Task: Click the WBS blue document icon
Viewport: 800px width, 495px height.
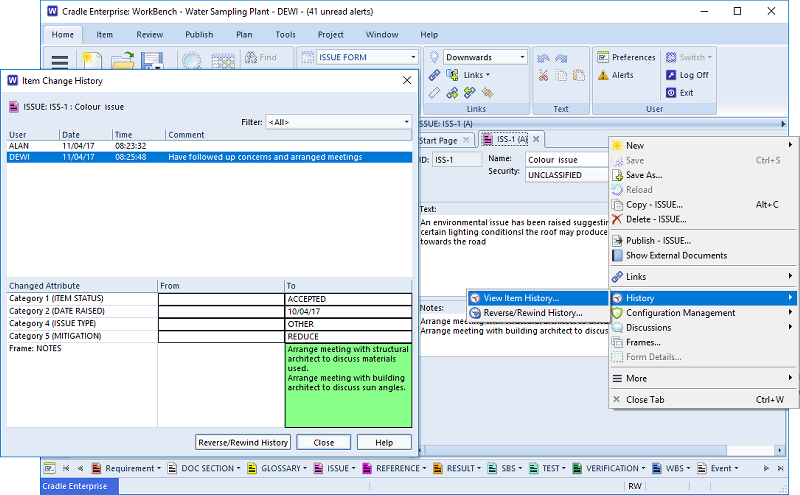Action: pos(657,468)
